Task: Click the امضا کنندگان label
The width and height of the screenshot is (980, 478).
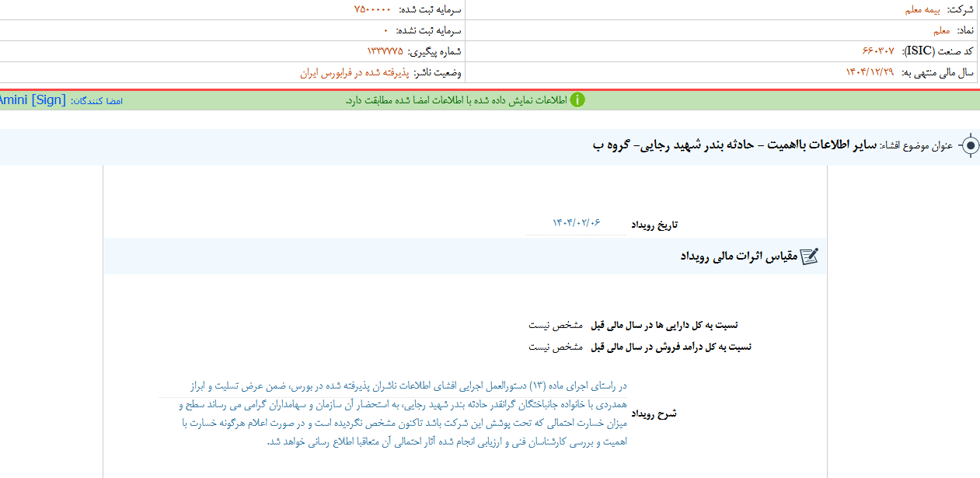Action: coord(97,101)
